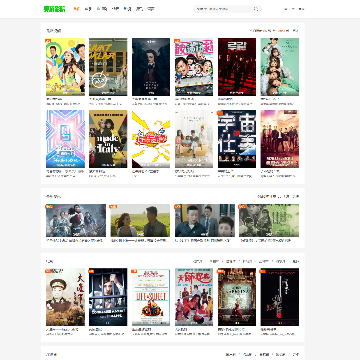Click the orange tag on the black-and-white film still
Image resolution: width=360 pixels, height=360 pixels.
point(242,206)
